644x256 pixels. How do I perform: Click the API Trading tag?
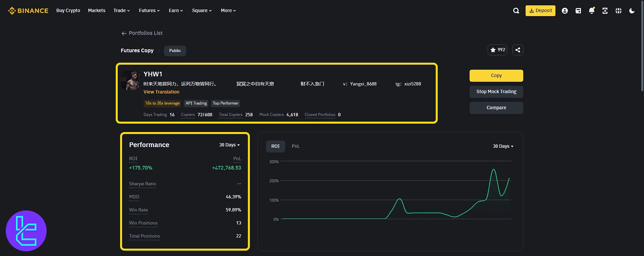click(196, 104)
